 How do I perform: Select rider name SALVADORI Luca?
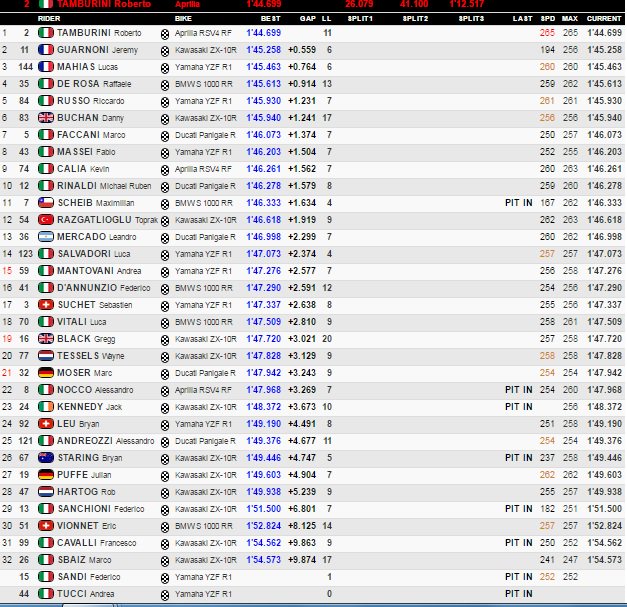(x=94, y=254)
